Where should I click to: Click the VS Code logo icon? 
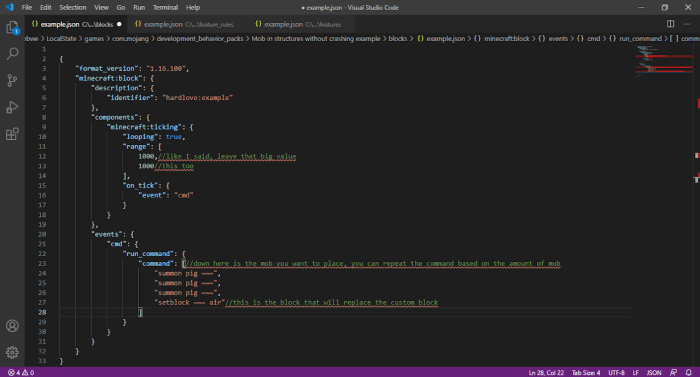pos(9,7)
